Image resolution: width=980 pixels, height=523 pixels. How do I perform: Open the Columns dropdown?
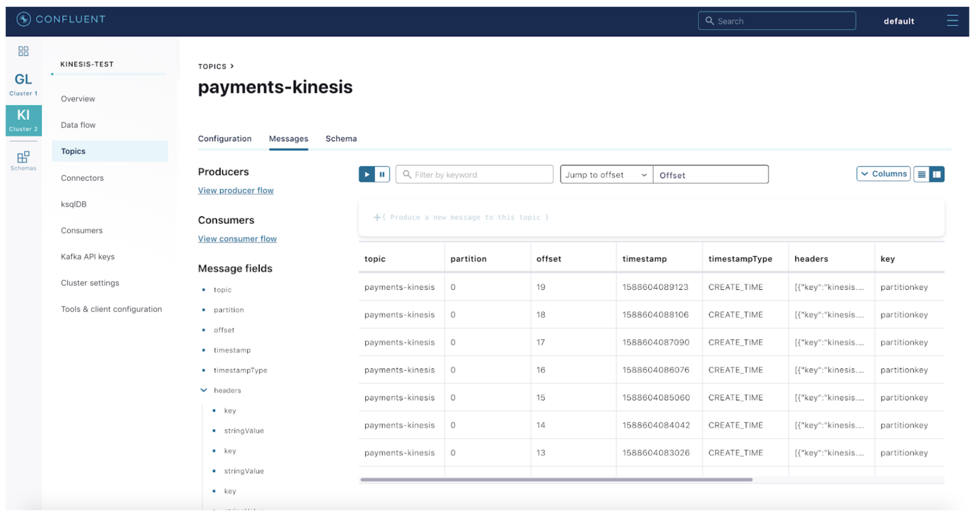(x=883, y=174)
